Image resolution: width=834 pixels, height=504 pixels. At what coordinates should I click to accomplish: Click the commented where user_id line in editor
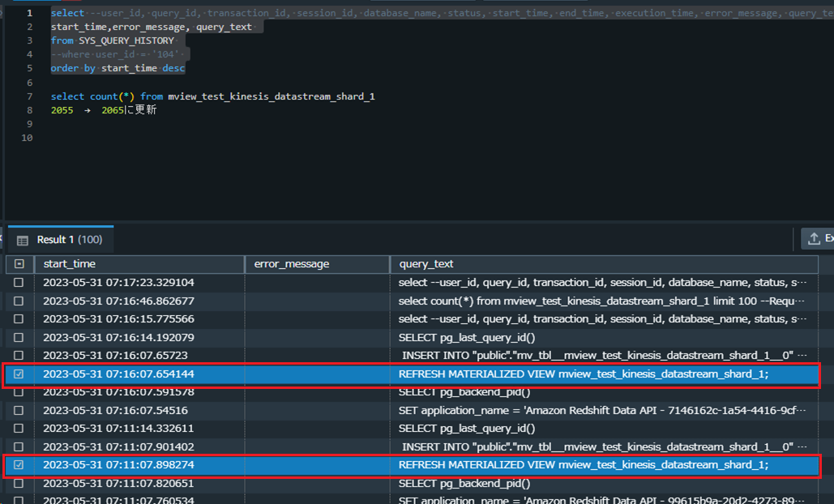(118, 54)
